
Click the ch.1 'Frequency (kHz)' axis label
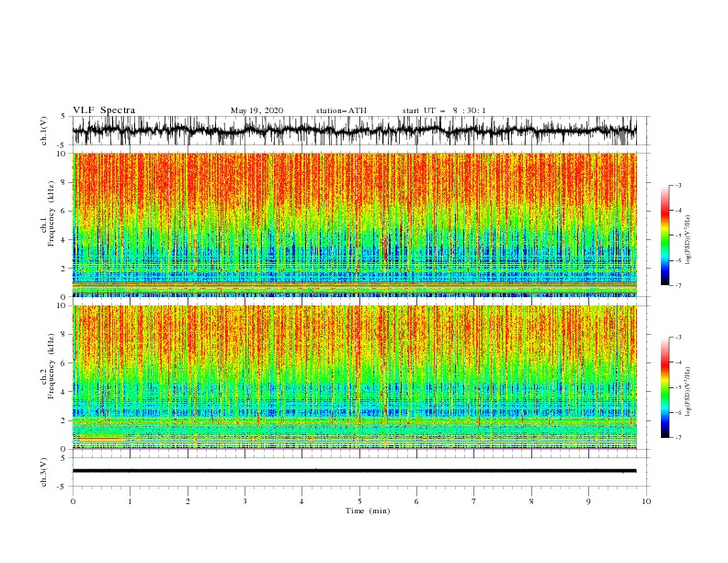(x=51, y=214)
